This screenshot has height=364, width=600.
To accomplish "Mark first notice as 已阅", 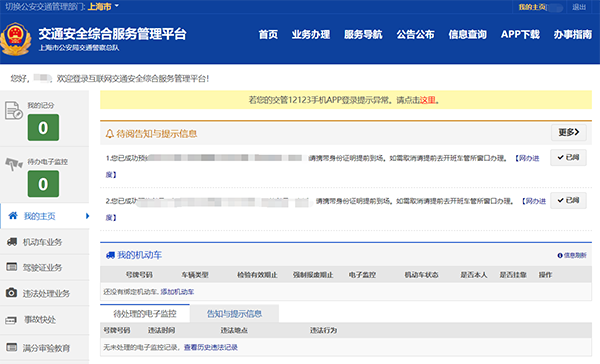I will [568, 157].
